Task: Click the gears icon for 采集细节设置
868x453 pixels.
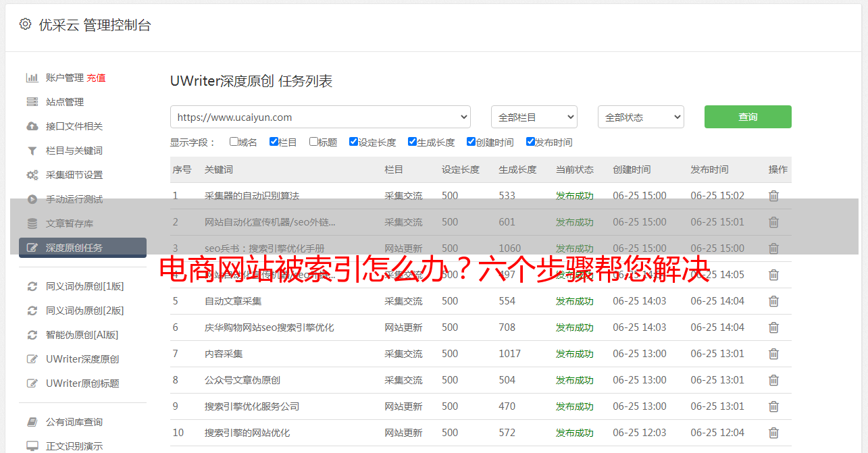Action: click(x=32, y=175)
